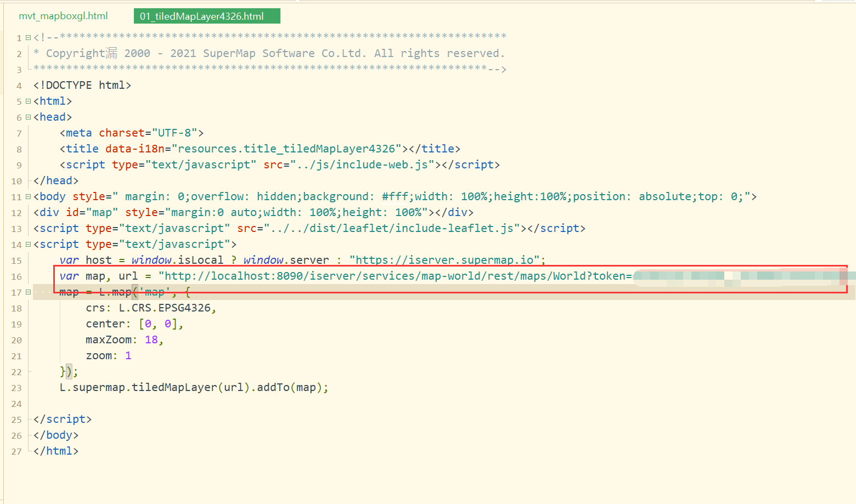The width and height of the screenshot is (856, 504).
Task: Collapse the head tag fold on line 6
Action: click(x=28, y=117)
